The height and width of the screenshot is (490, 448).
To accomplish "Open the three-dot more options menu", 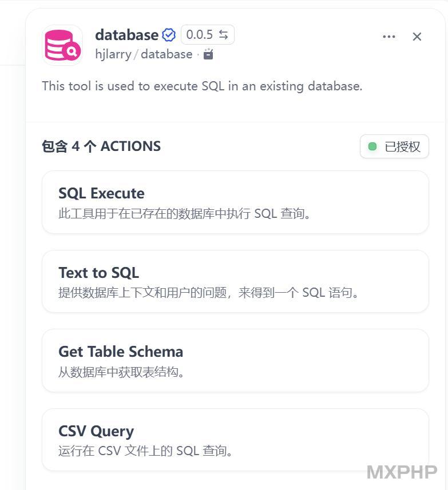I will (388, 37).
